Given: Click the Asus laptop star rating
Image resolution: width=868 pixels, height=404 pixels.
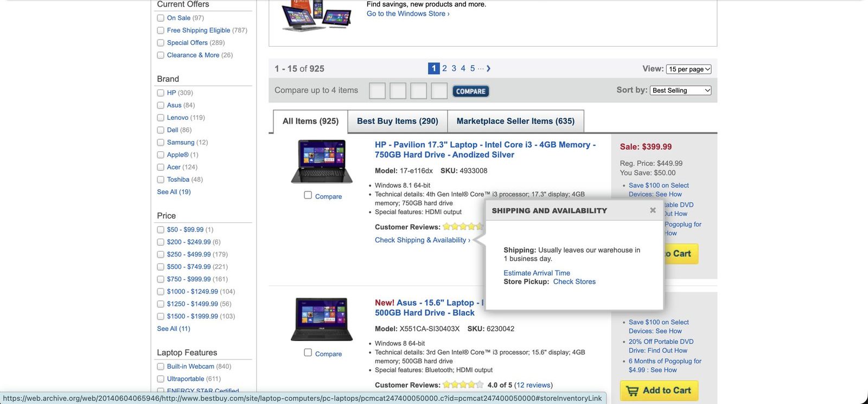Looking at the screenshot, I should coord(463,385).
